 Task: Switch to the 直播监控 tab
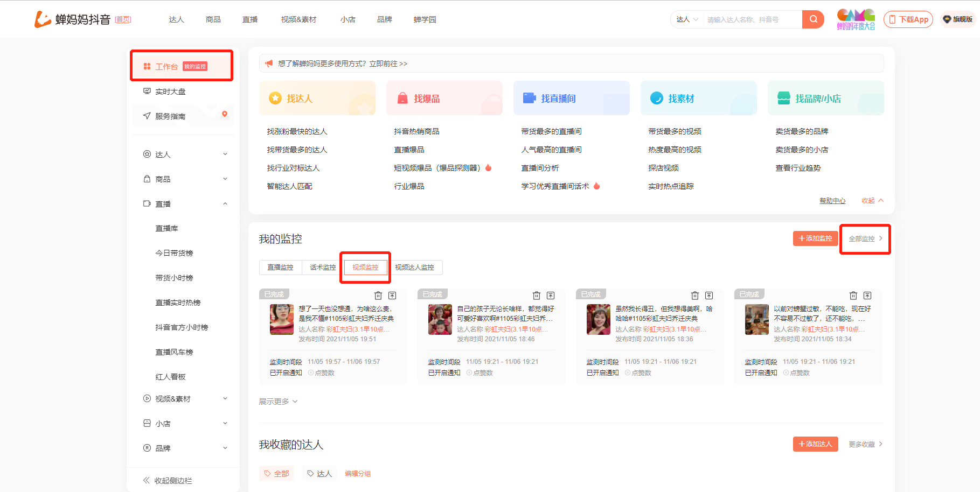click(281, 268)
